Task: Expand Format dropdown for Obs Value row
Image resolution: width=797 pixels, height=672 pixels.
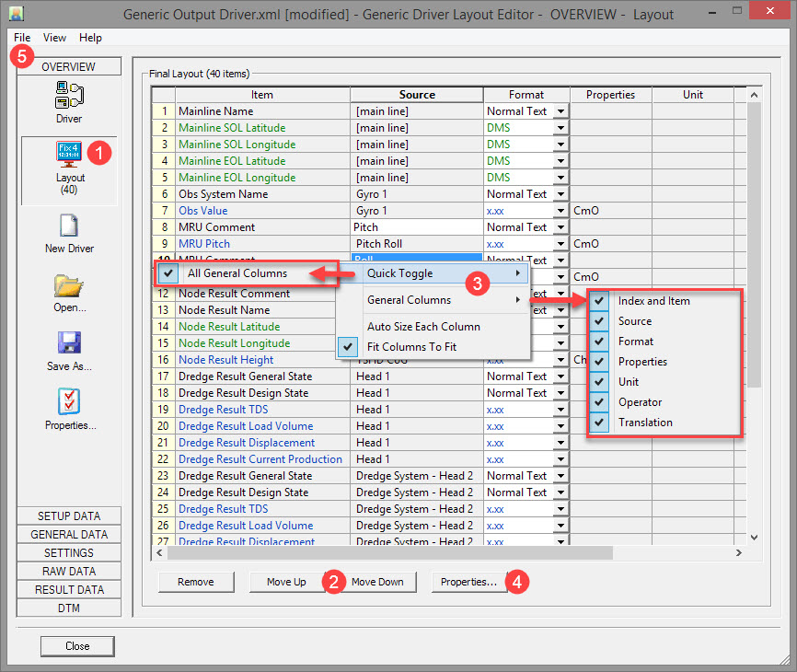Action: (560, 211)
